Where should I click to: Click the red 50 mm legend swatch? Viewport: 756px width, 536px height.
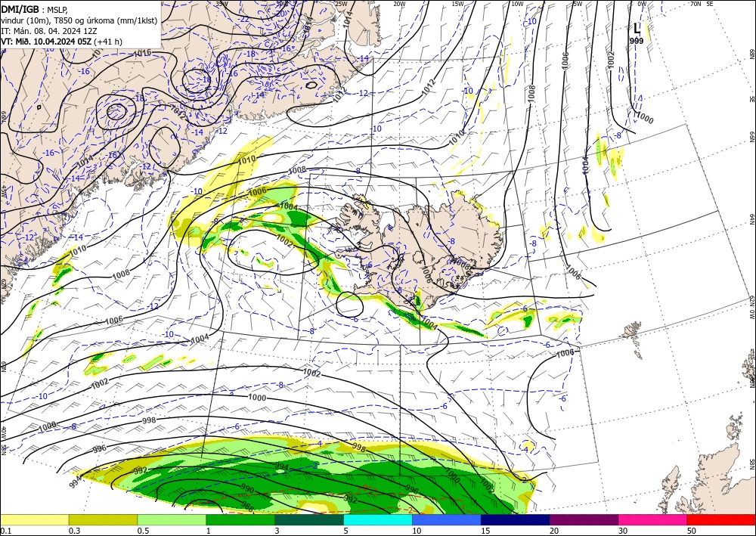pos(721,519)
